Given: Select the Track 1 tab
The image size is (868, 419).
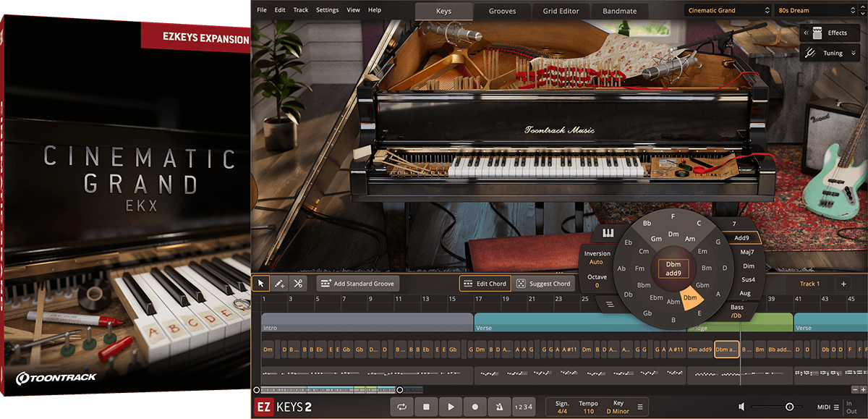Looking at the screenshot, I should [809, 284].
